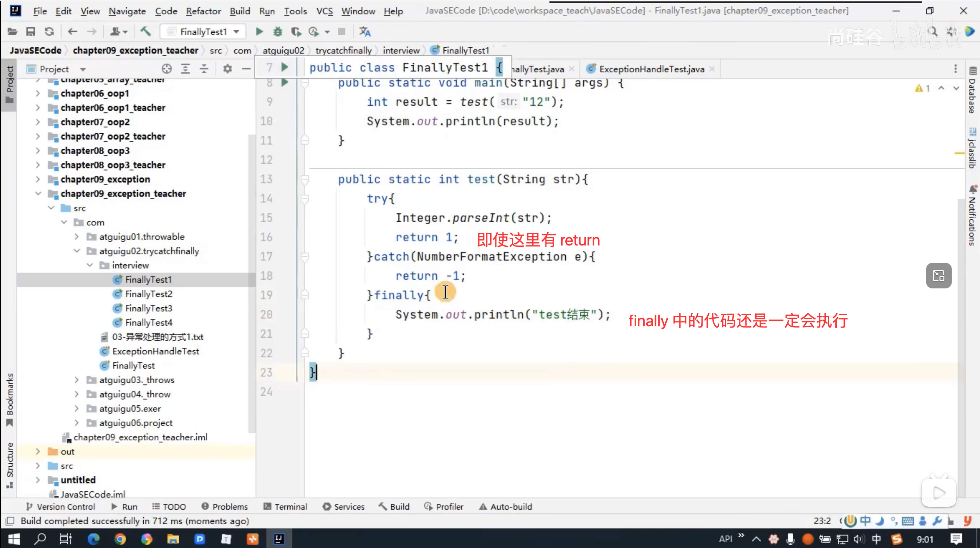Collapse all in Project panel
The height and width of the screenshot is (548, 980).
(x=204, y=69)
